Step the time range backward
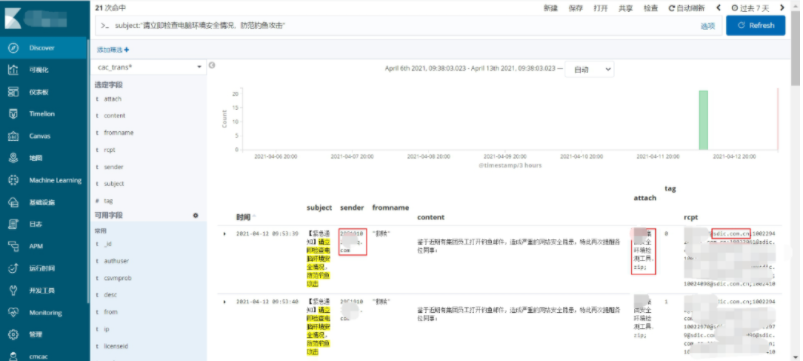Viewport: 803px width, 361px height. click(x=719, y=8)
